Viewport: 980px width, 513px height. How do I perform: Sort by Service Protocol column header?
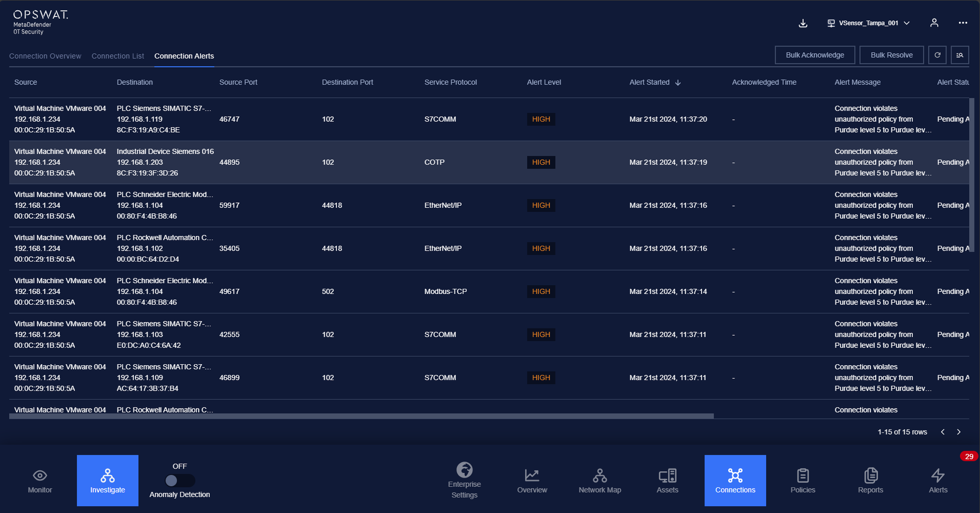[450, 82]
